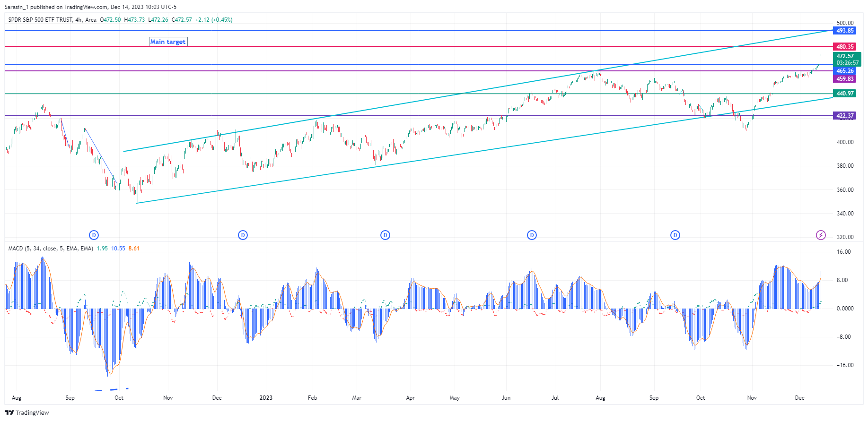The image size is (868, 421).
Task: Select the 440.97 green price label
Action: pos(845,94)
